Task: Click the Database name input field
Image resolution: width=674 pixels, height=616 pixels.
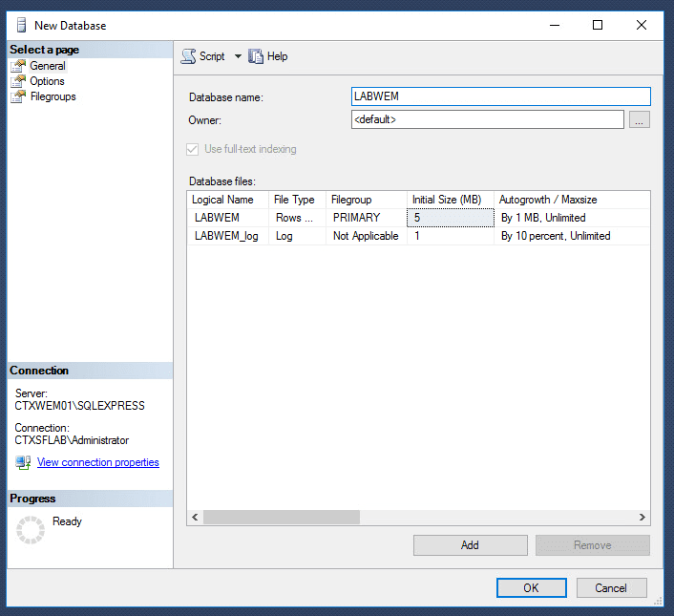Action: (501, 96)
